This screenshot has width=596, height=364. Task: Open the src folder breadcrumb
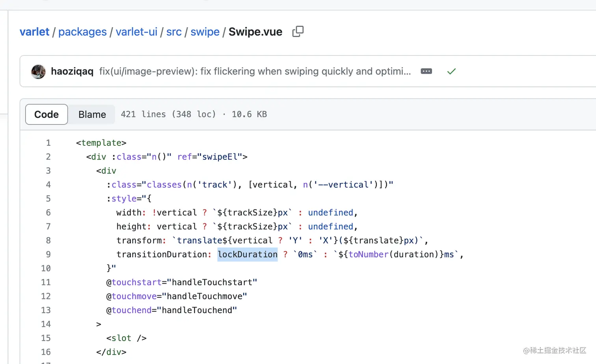[174, 32]
